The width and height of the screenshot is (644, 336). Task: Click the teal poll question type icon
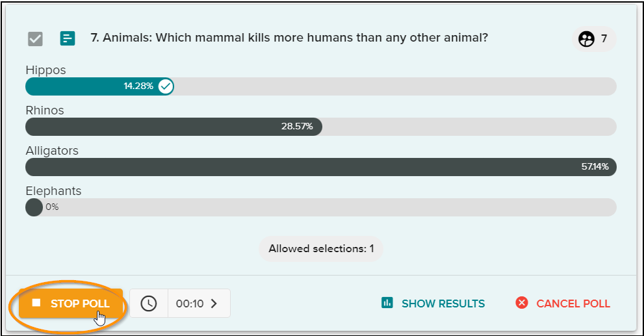pyautogui.click(x=68, y=38)
